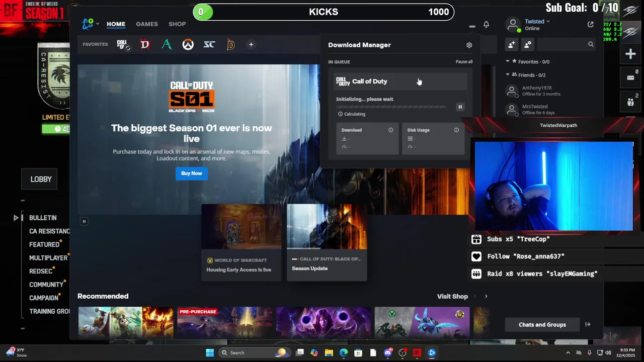The height and width of the screenshot is (362, 644).
Task: Open Chats and Groups
Action: pos(542,325)
